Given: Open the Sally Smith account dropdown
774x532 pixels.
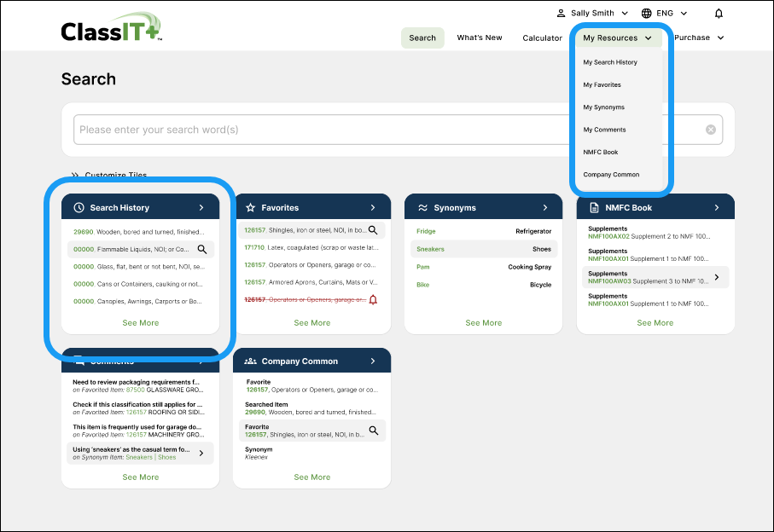Looking at the screenshot, I should [x=592, y=14].
